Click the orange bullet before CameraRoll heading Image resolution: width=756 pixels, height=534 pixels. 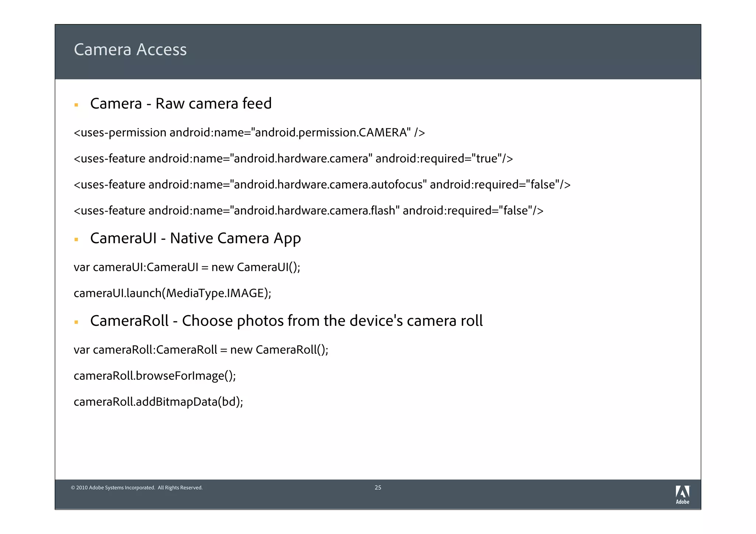tap(76, 323)
